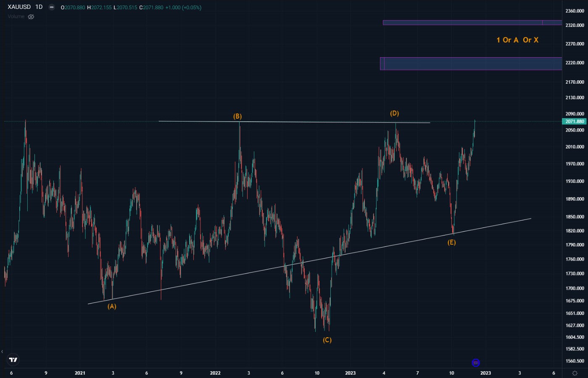Image resolution: width=588 pixels, height=378 pixels.
Task: Click the month 7 label on time axis
Action: pos(417,373)
